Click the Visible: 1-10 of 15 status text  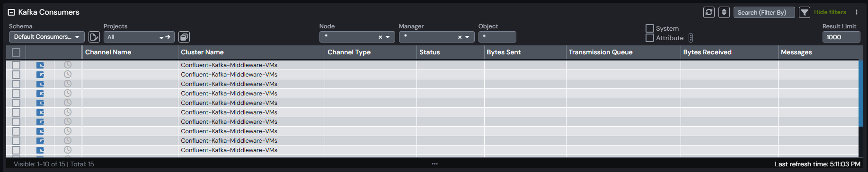tap(54, 164)
